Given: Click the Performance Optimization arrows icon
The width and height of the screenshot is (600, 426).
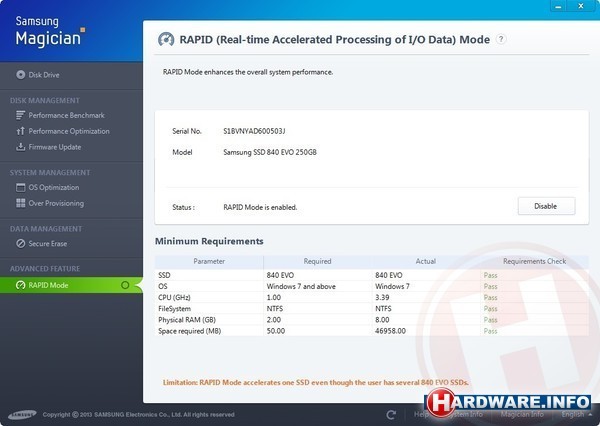Looking at the screenshot, I should click(21, 131).
